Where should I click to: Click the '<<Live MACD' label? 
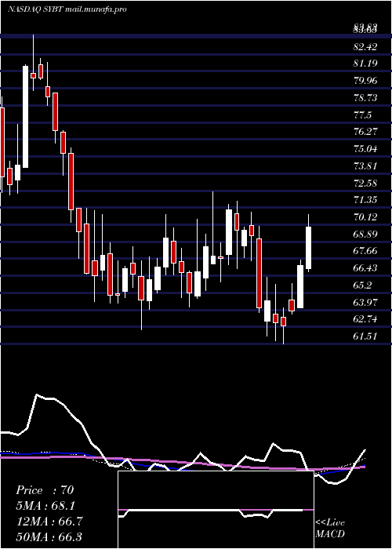pos(330,528)
